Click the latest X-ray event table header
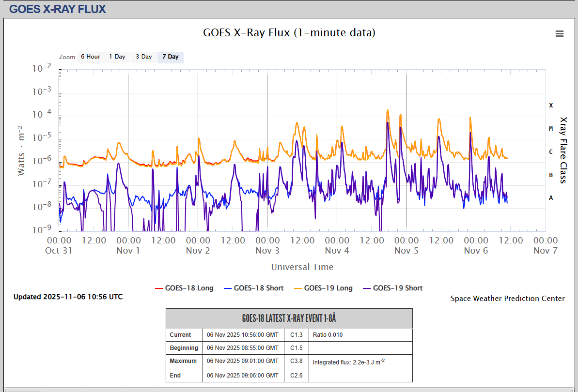578x392 pixels. 289,318
